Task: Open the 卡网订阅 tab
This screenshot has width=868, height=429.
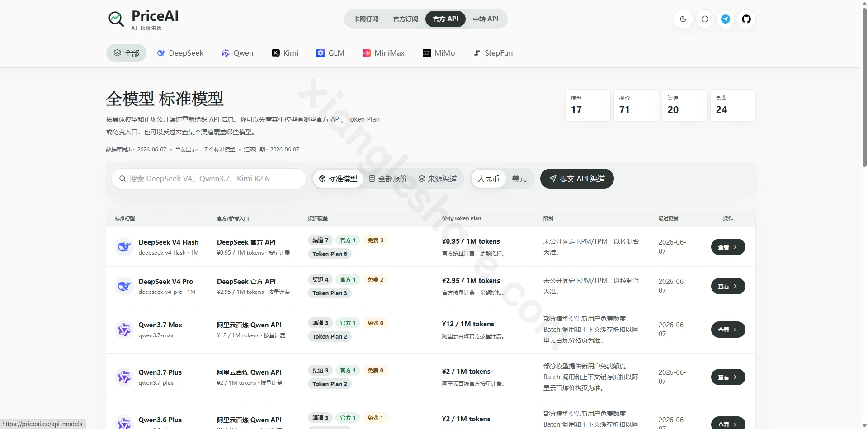Action: (x=366, y=19)
